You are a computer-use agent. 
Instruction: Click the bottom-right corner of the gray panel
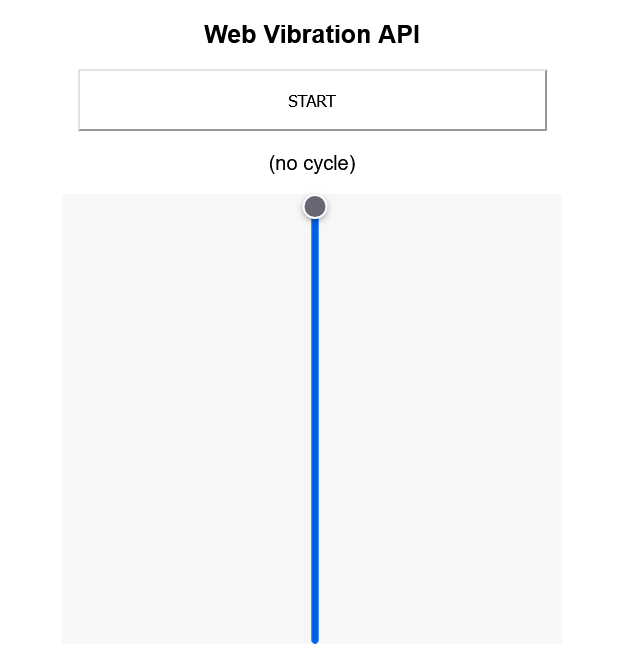(x=559, y=640)
